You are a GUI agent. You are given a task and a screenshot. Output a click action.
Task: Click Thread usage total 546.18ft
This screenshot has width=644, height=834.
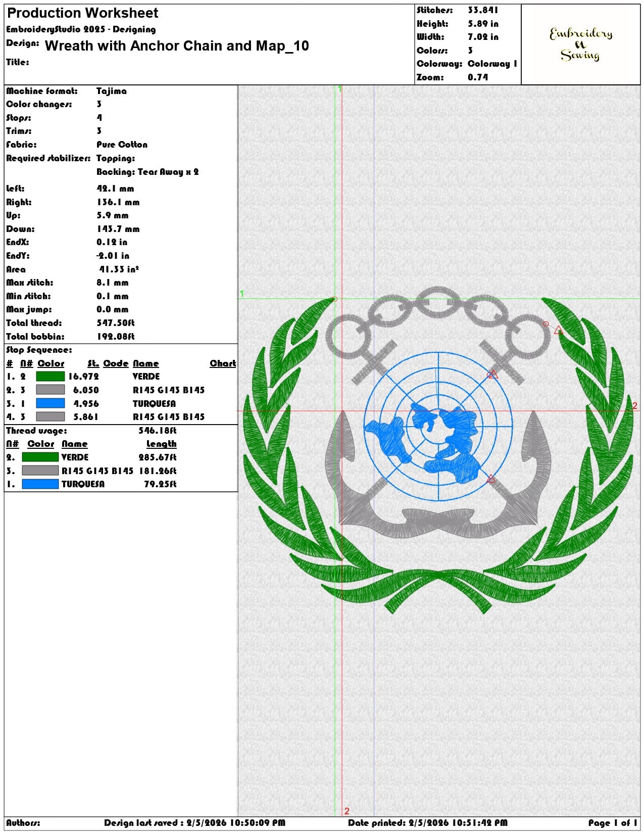pos(158,431)
